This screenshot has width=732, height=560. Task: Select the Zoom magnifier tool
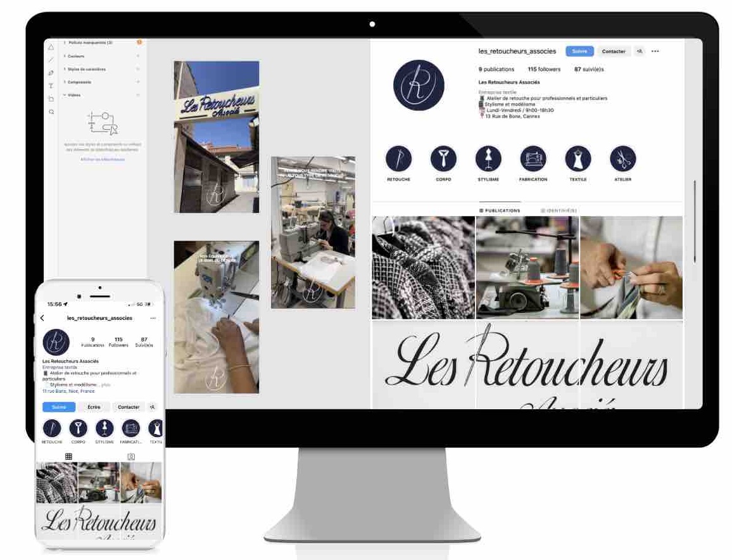point(51,112)
